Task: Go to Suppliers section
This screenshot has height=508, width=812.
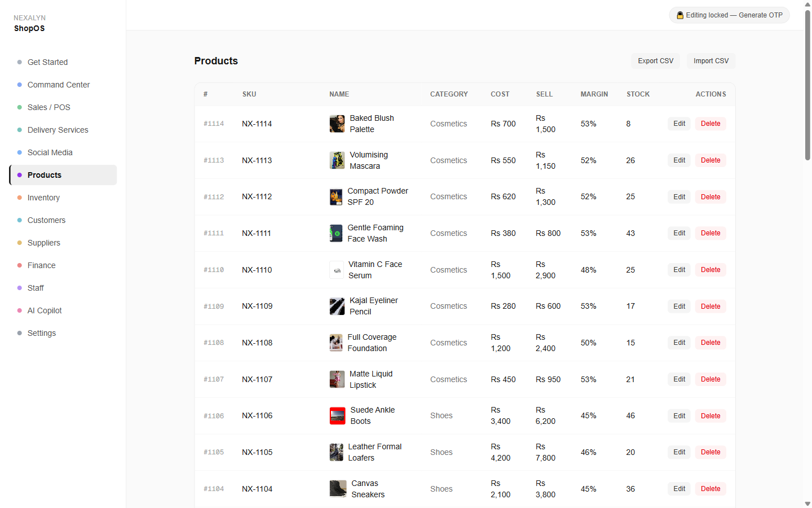Action: pyautogui.click(x=63, y=243)
